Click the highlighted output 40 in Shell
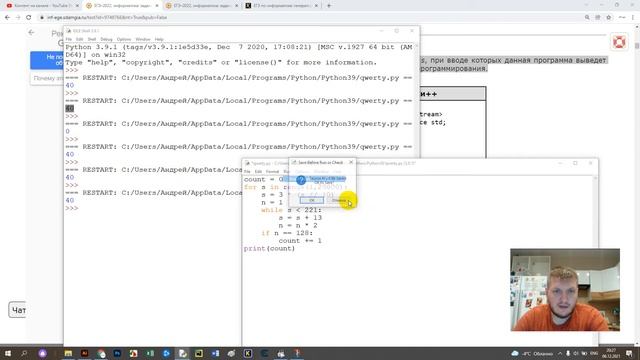 (70, 108)
